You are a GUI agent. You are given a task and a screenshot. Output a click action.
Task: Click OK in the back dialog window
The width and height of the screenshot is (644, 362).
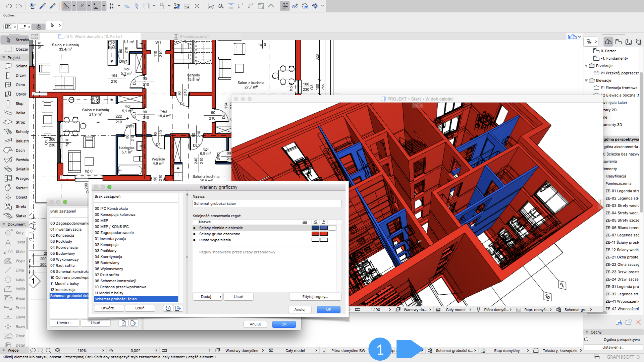[x=284, y=324]
